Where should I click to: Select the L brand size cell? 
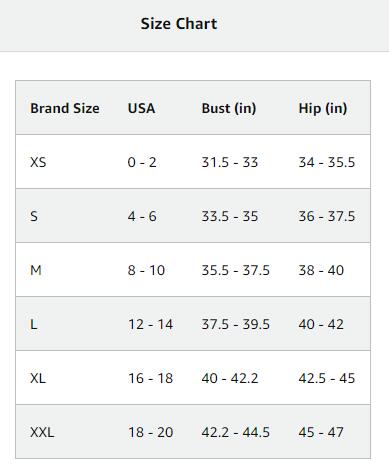(x=33, y=324)
